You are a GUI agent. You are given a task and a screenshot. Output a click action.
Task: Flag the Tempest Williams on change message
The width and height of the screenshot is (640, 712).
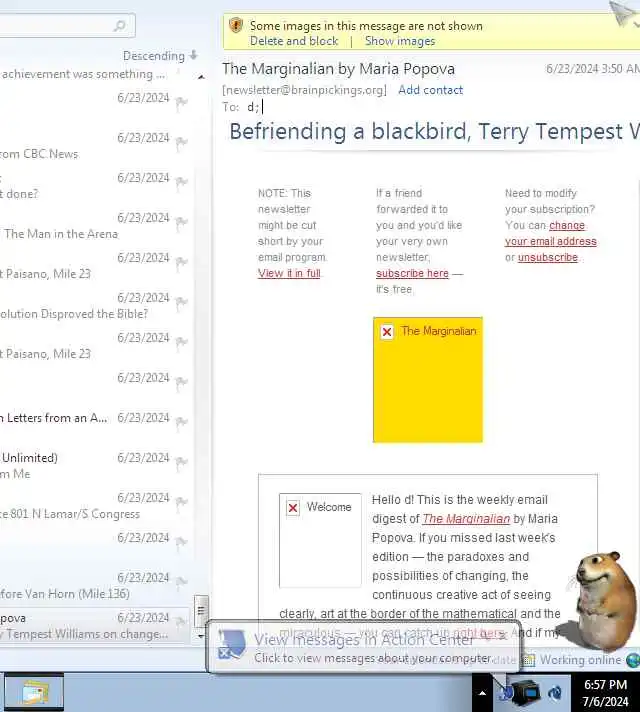point(181,623)
